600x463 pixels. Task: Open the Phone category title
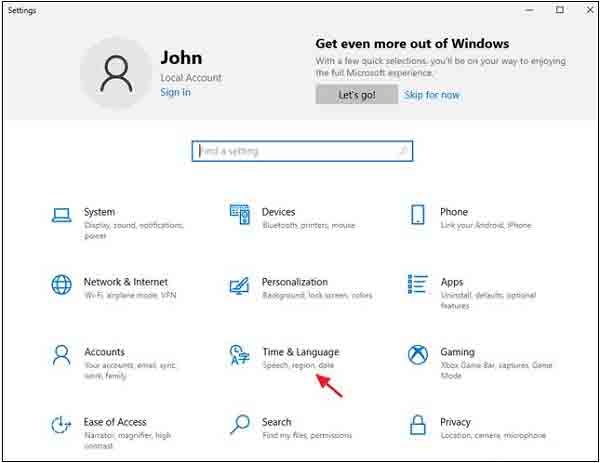pos(454,212)
